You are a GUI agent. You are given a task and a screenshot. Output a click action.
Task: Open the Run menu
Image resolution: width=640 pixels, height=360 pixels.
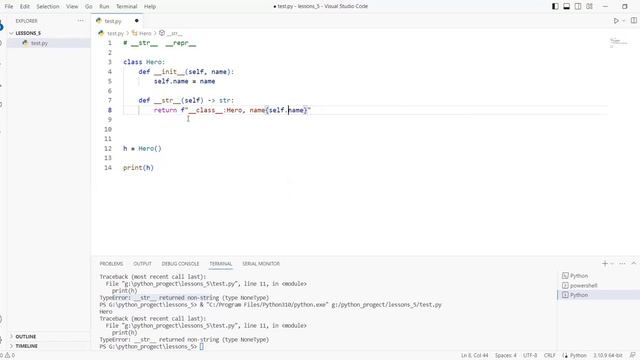(x=104, y=6)
